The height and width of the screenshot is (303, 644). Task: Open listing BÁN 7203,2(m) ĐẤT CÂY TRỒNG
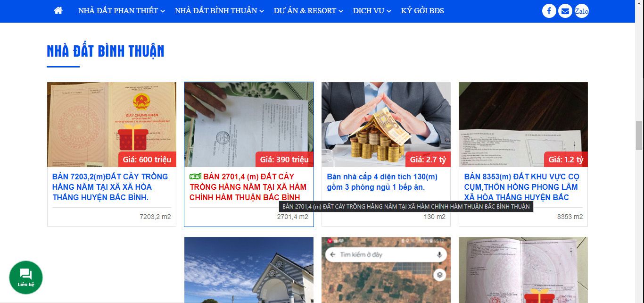(110, 187)
